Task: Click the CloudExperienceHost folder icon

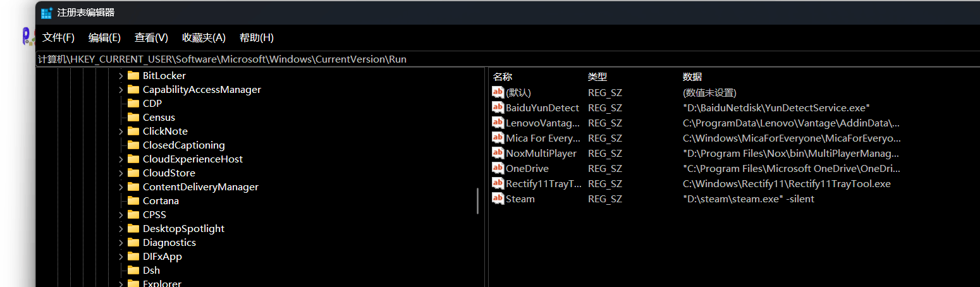Action: [x=133, y=159]
